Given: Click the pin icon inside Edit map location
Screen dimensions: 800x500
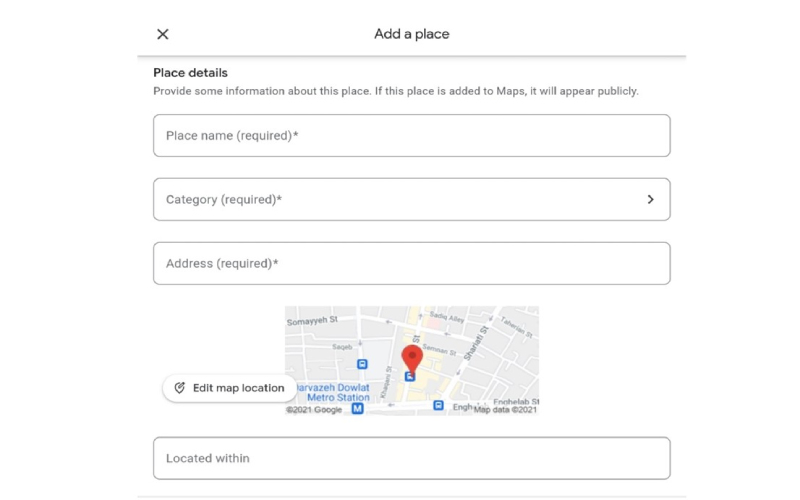Looking at the screenshot, I should 180,388.
